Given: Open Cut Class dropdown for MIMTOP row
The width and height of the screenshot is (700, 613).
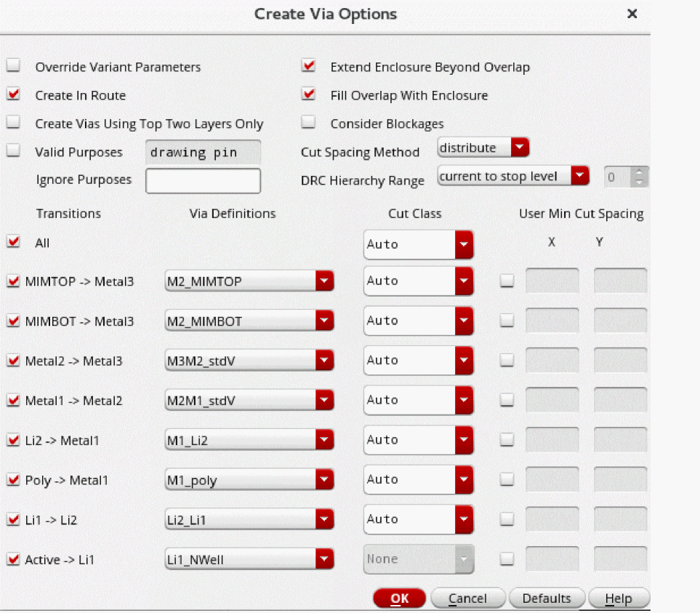Looking at the screenshot, I should [x=418, y=281].
